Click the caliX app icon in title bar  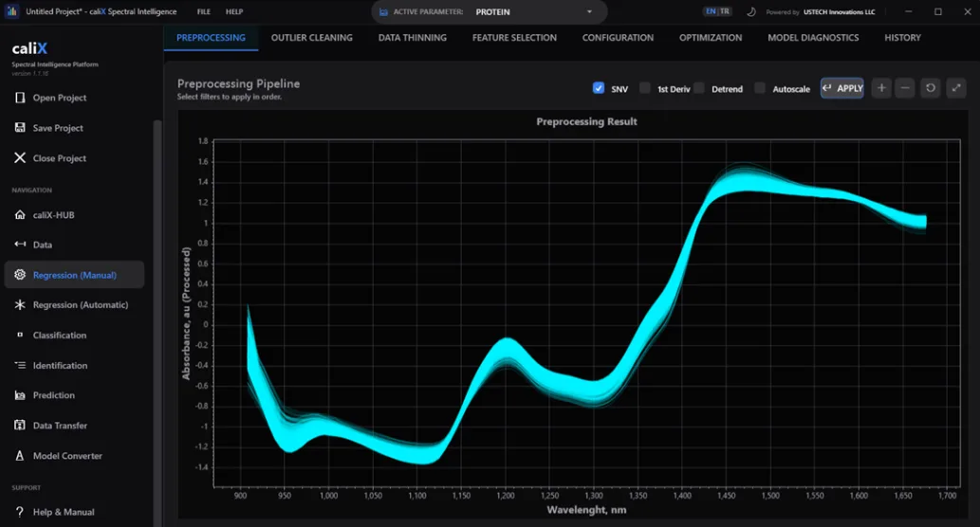tap(12, 11)
